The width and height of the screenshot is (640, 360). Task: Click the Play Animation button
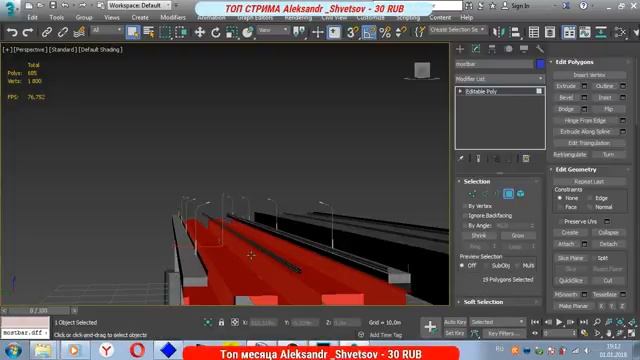tap(559, 322)
